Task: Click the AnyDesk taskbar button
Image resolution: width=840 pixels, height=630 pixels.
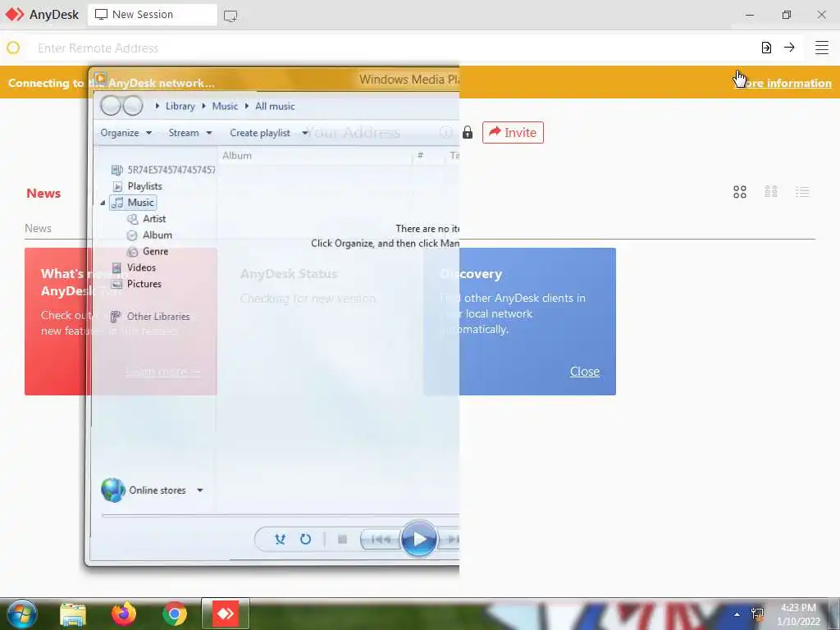Action: [226, 614]
